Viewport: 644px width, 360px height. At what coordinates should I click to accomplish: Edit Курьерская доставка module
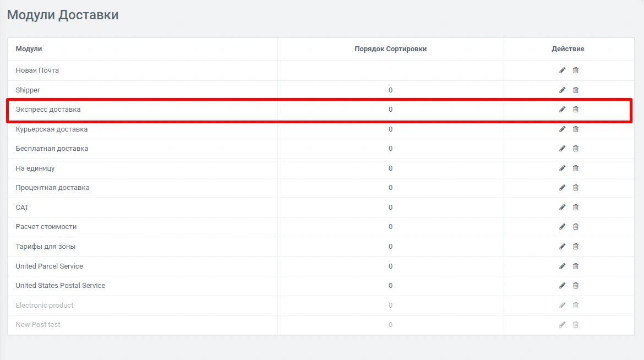click(562, 129)
